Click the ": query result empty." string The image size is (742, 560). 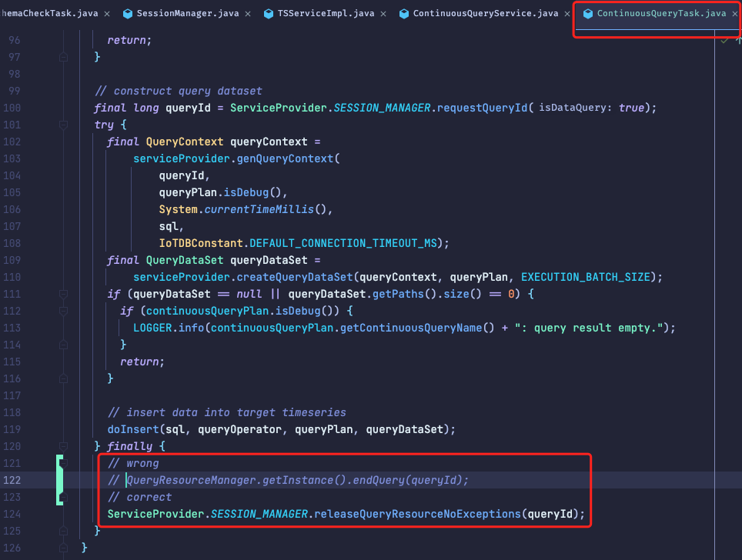589,328
